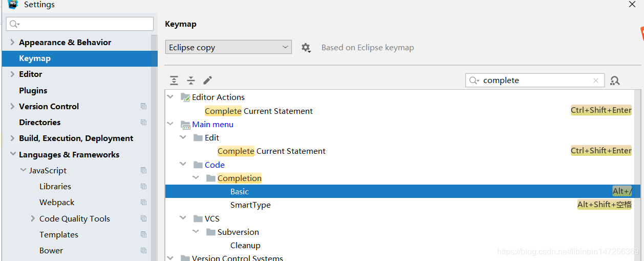Click the project-level icon beside Code Quality Tools
Screen dimensions: 644x261
click(143, 218)
